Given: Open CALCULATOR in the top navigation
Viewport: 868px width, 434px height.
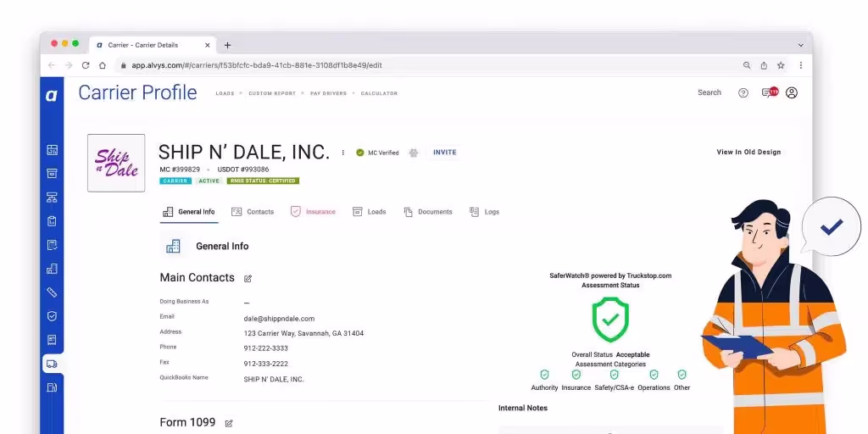Looking at the screenshot, I should click(x=379, y=93).
